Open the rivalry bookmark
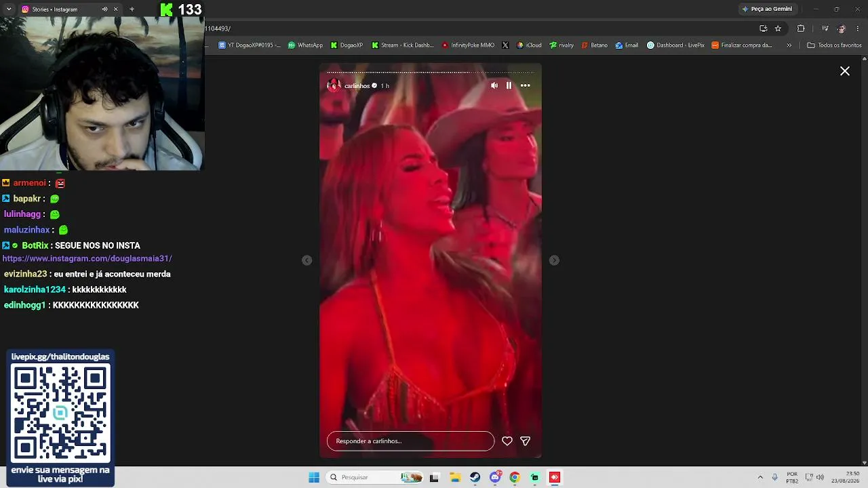This screenshot has height=488, width=868. pos(561,45)
